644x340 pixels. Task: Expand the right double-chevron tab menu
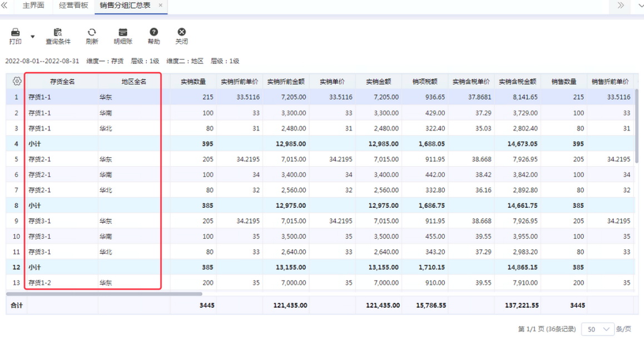[x=621, y=6]
